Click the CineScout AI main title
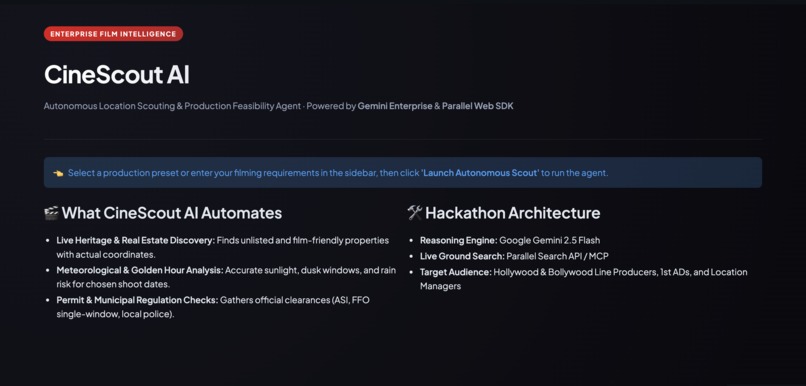The width and height of the screenshot is (806, 386). coord(117,75)
